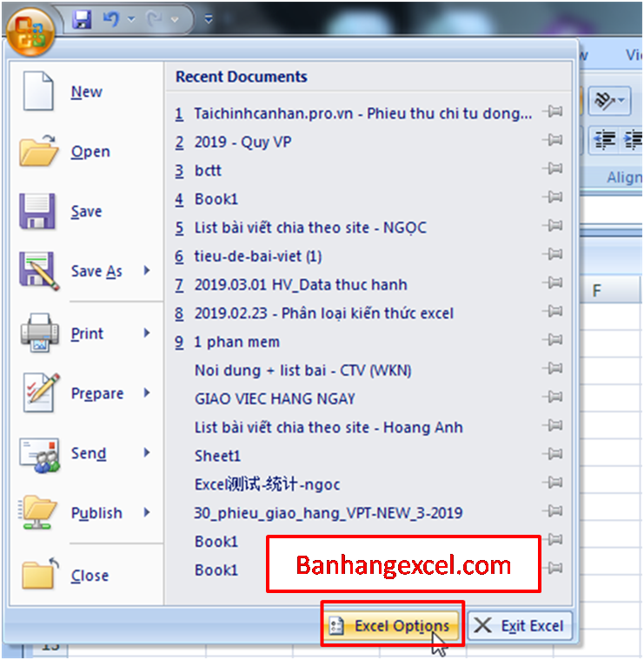Click the Decrease Indent icon in ribbon
Screen dimensions: 644x660
(x=605, y=140)
